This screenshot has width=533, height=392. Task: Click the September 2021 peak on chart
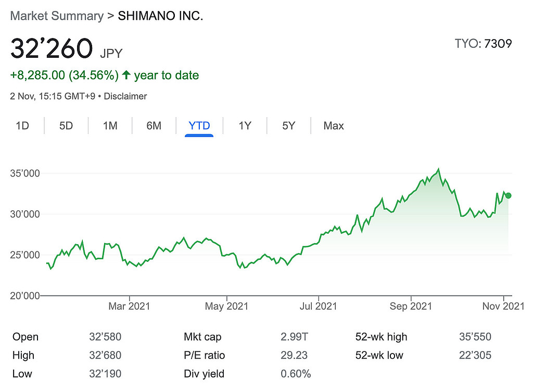point(439,169)
